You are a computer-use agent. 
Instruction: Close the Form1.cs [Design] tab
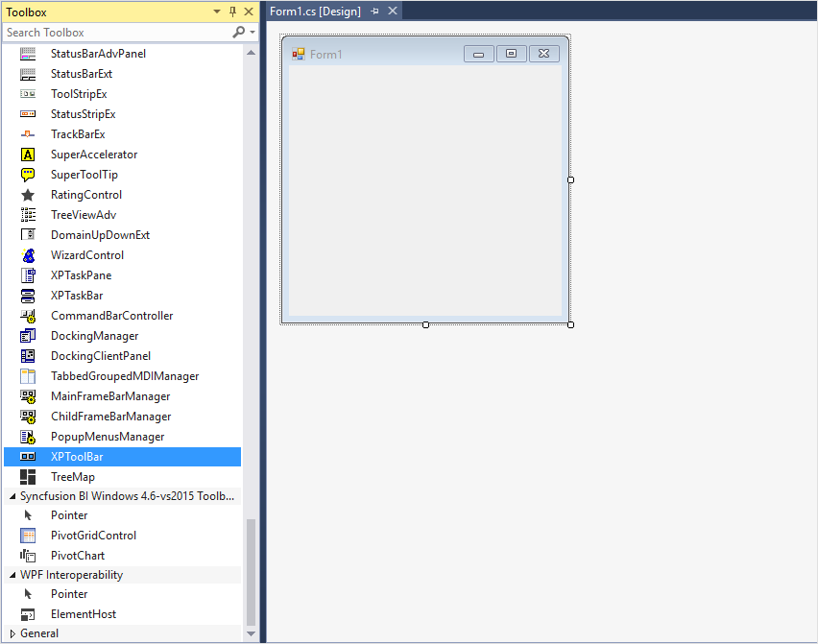click(393, 11)
